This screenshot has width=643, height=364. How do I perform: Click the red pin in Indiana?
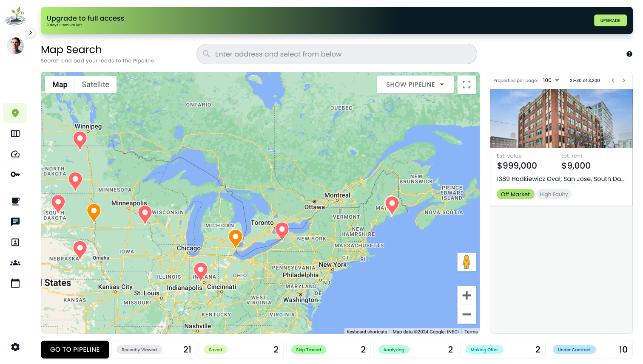[201, 271]
